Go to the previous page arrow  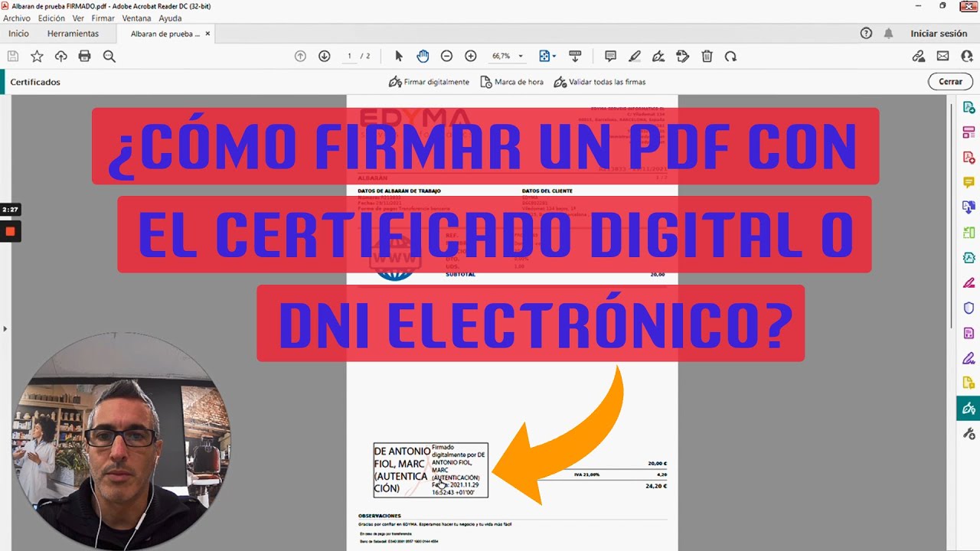(300, 56)
